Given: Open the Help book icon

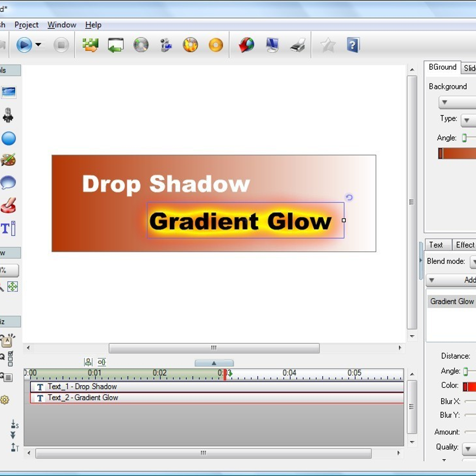Looking at the screenshot, I should click(x=353, y=45).
